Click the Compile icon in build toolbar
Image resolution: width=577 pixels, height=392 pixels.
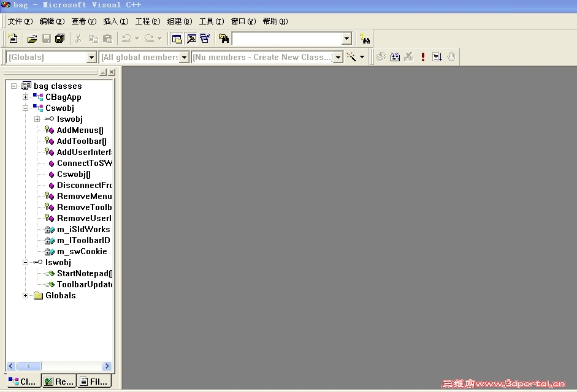[x=381, y=56]
